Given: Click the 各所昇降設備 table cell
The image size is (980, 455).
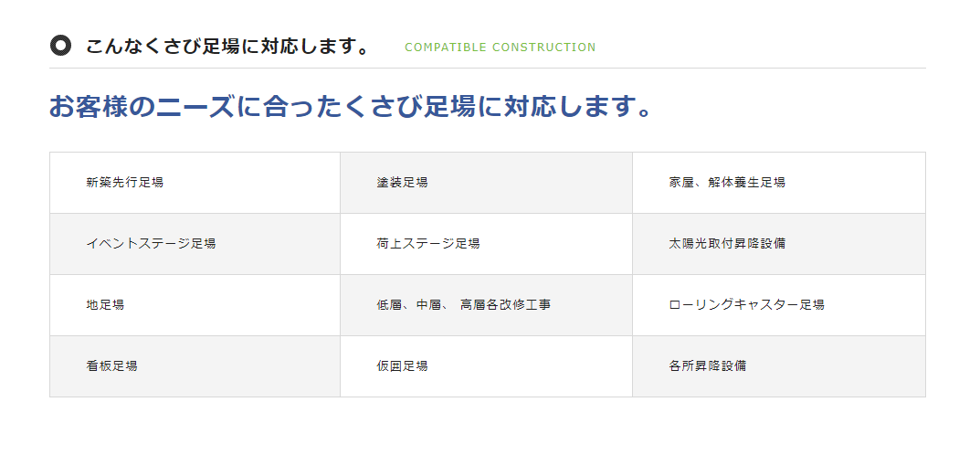Looking at the screenshot, I should click(779, 366).
